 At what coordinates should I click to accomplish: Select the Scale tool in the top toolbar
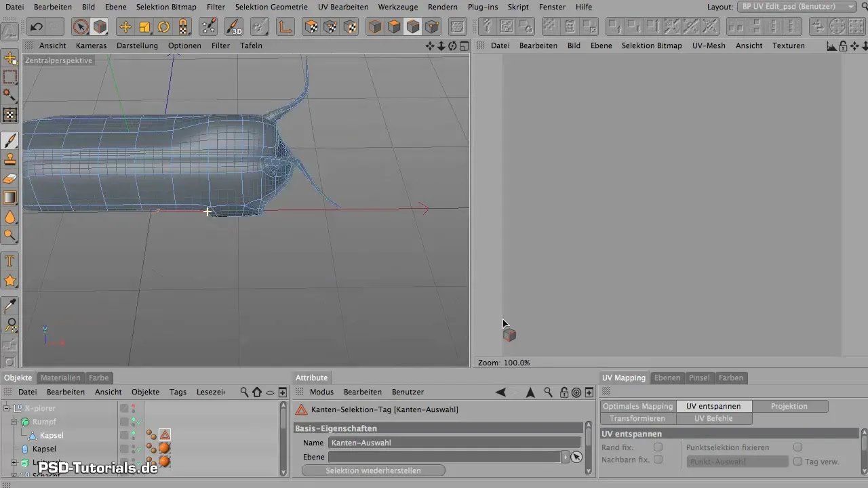144,27
